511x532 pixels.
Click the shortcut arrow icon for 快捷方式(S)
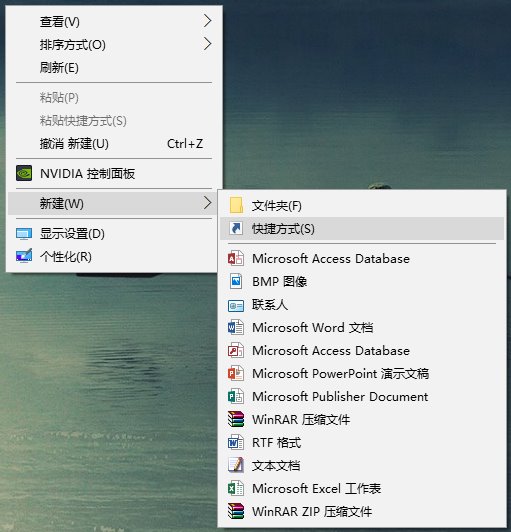click(236, 228)
